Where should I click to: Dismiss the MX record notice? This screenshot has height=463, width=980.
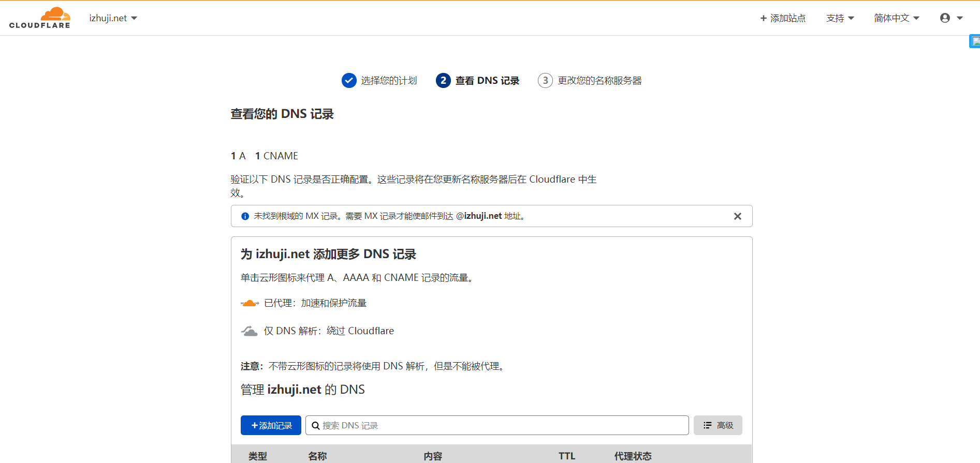[738, 216]
